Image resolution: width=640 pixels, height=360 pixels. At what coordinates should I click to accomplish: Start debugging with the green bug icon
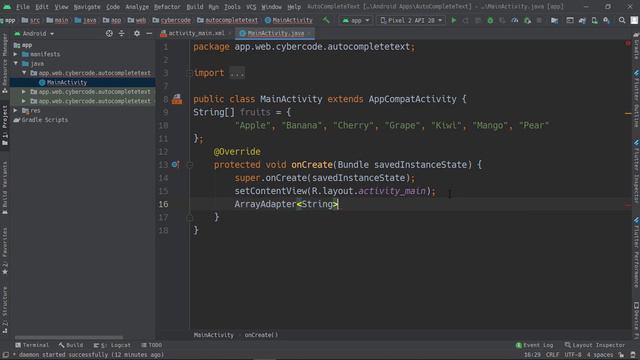coord(490,20)
